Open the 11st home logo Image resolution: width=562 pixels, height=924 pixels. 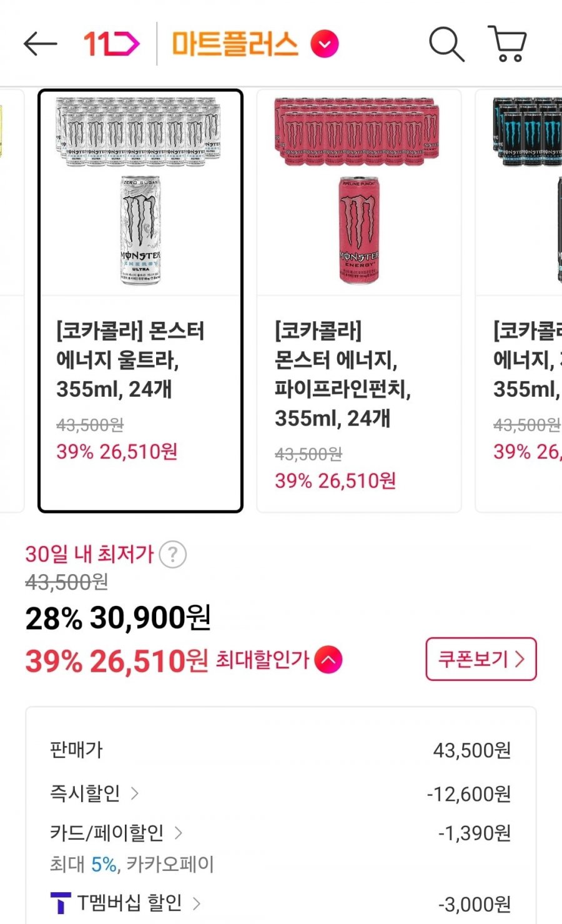coord(112,44)
